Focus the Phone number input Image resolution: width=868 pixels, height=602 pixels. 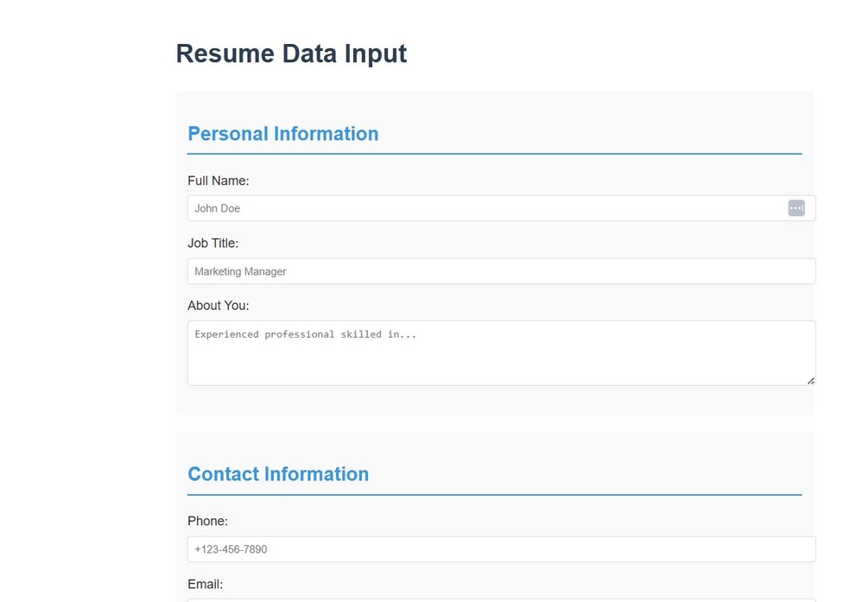click(x=501, y=549)
